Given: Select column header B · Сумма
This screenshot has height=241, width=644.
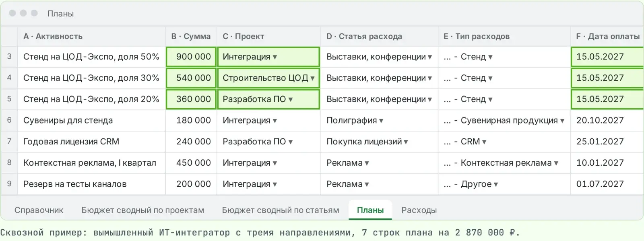Looking at the screenshot, I should pyautogui.click(x=191, y=36).
